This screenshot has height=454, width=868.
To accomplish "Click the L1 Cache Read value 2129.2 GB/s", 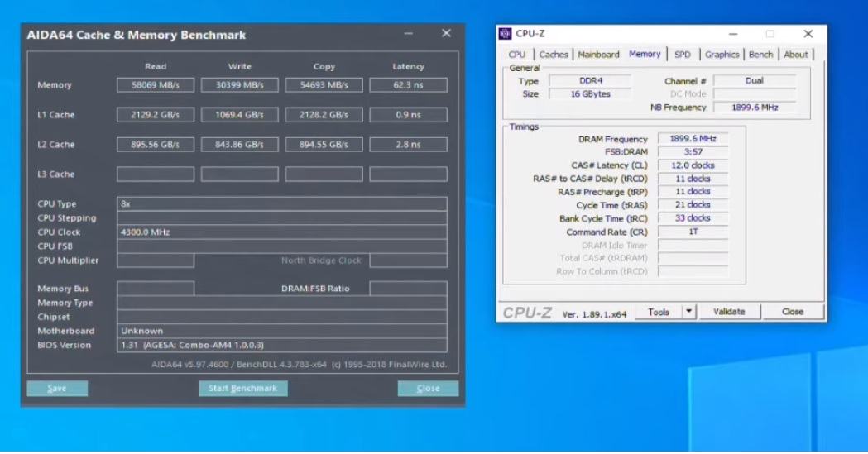I will click(x=156, y=115).
